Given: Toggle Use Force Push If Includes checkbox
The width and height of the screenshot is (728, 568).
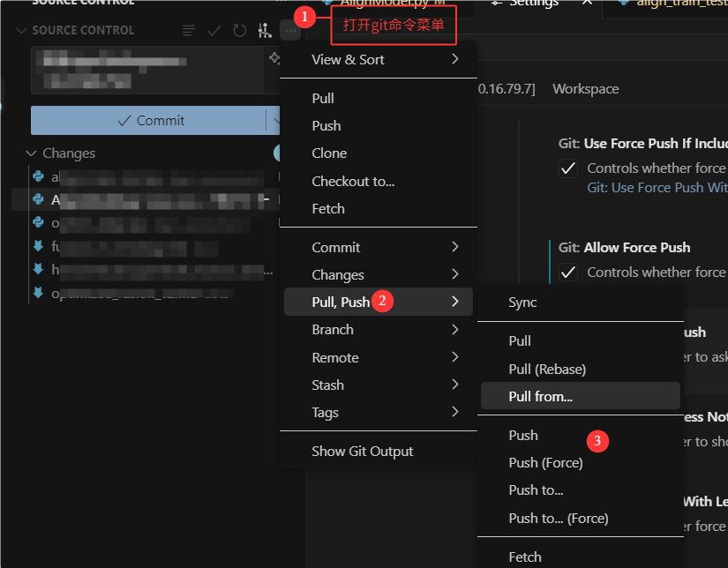Looking at the screenshot, I should click(568, 168).
